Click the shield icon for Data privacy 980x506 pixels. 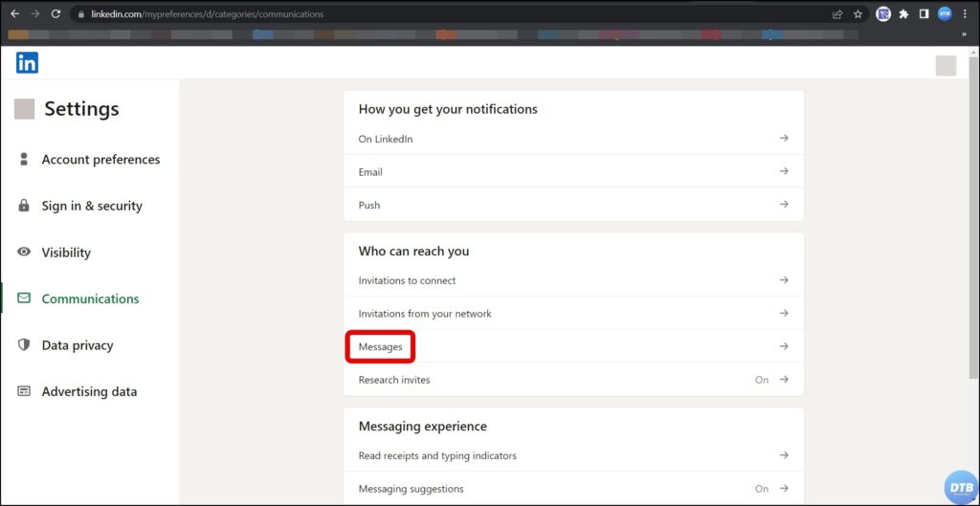(24, 345)
